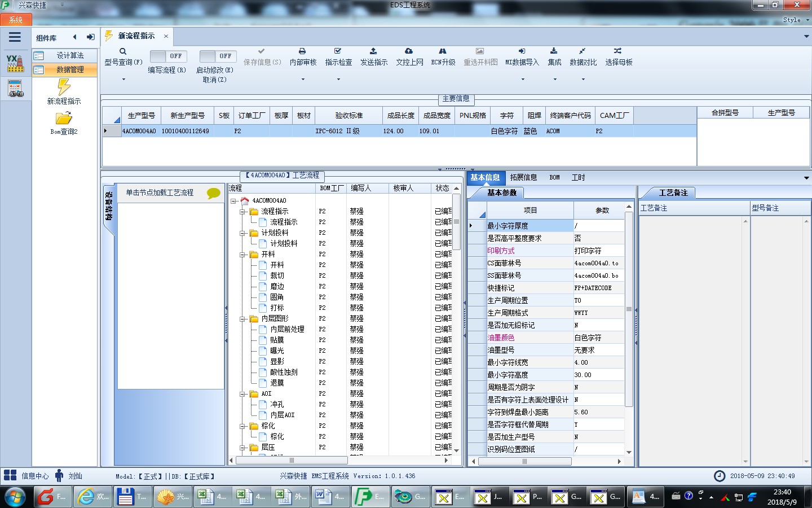This screenshot has width=812, height=508.
Task: Click 主要信息 section header
Action: pyautogui.click(x=456, y=99)
